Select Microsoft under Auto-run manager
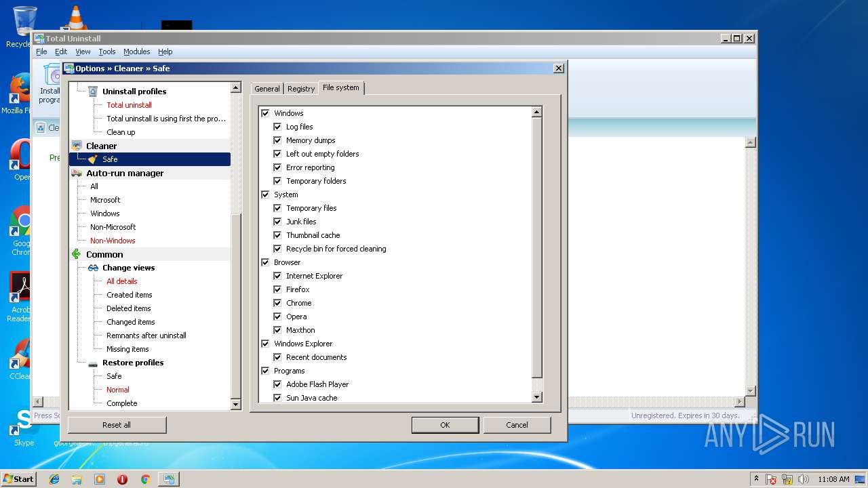The image size is (868, 488). coord(105,200)
